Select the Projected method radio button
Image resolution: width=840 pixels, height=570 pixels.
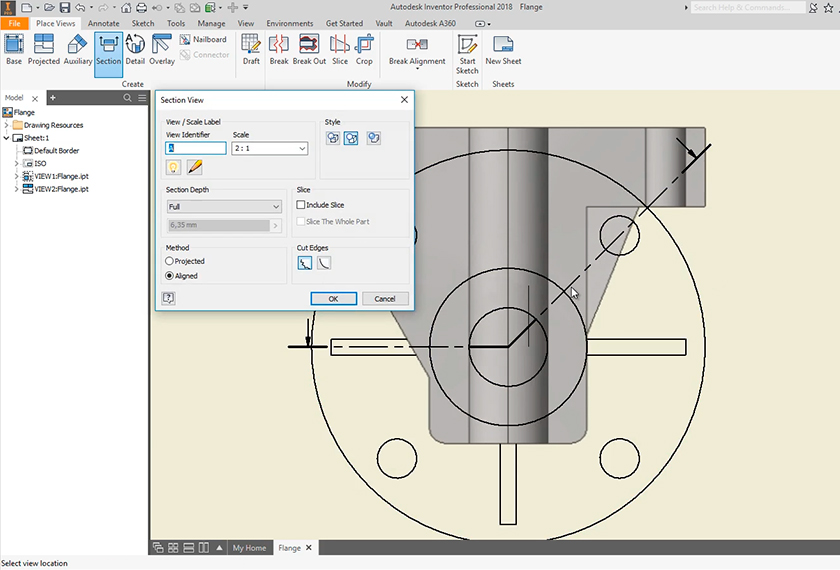tap(170, 261)
